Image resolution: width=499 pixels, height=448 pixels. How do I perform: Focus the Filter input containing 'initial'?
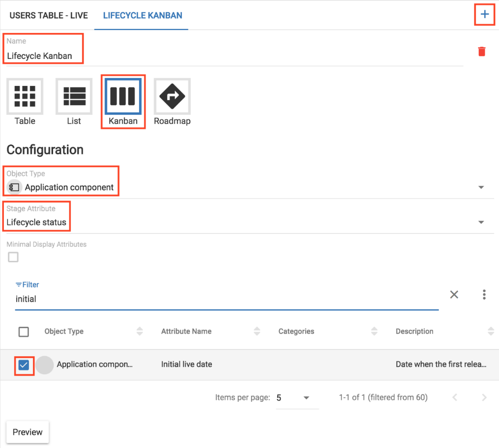(x=226, y=299)
